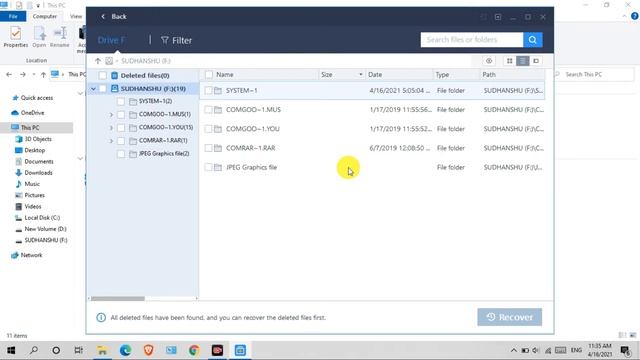Select the Deleted files(0) tree item
Image resolution: width=640 pixels, height=360 pixels.
(x=145, y=76)
